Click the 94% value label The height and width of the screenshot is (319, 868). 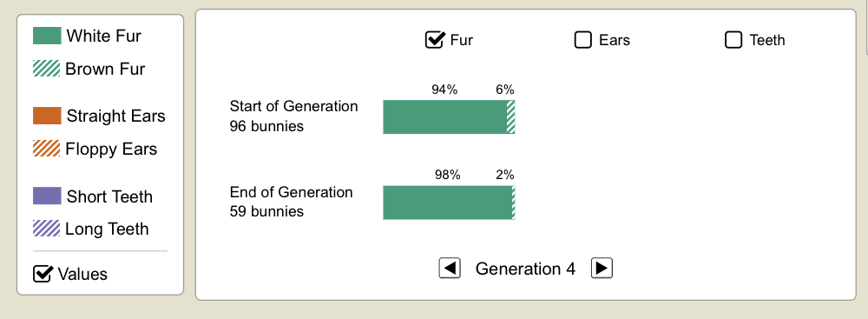coord(444,90)
